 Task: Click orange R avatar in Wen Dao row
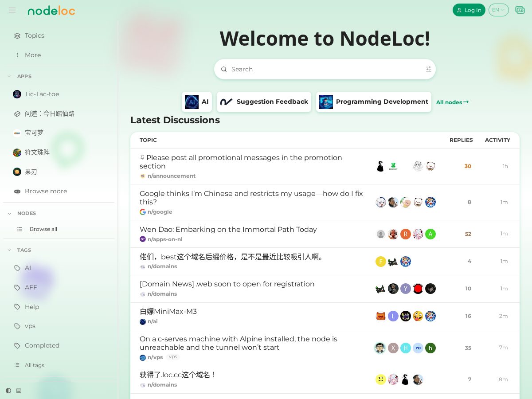(406, 234)
